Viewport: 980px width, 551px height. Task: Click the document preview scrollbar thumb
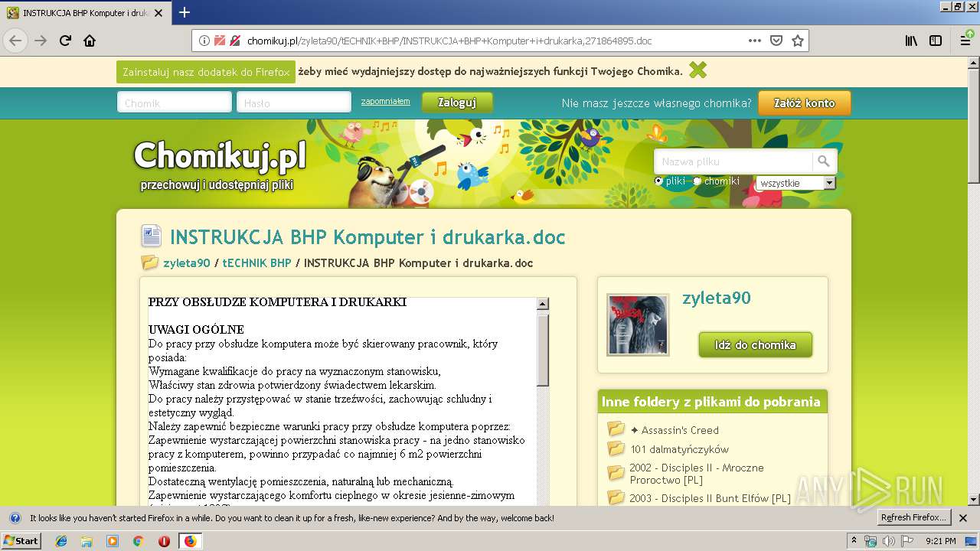click(543, 350)
